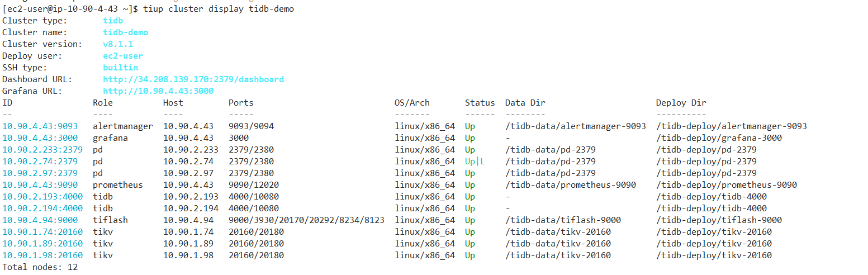This screenshot has height=275, width=868.
Task: Click deploy dir /tidb-deploy/tiflash-9000
Action: (719, 220)
